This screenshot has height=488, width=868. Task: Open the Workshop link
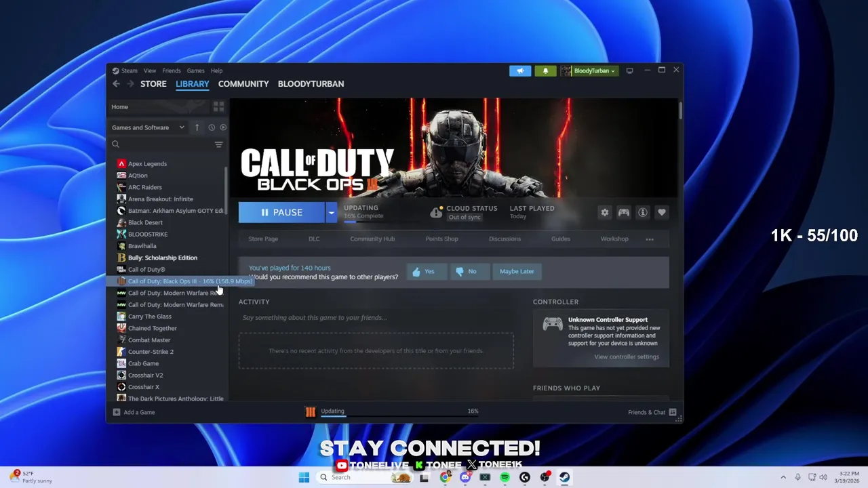(x=614, y=239)
